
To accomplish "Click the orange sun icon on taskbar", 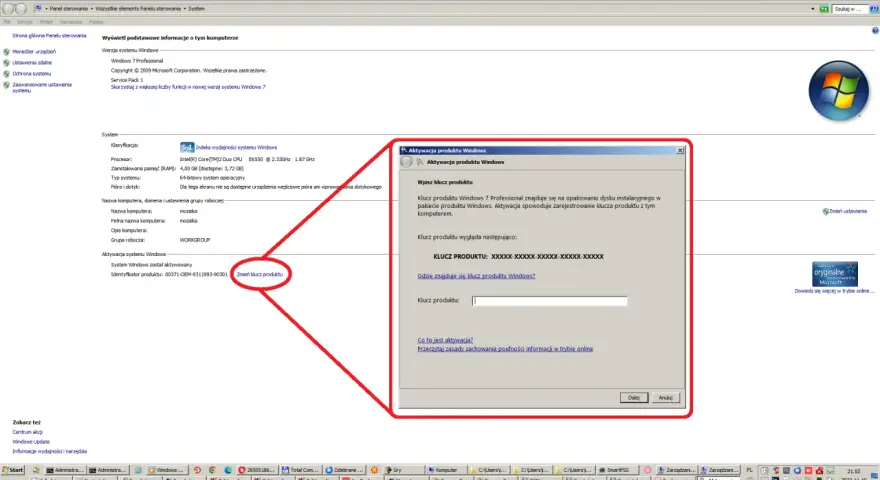I will click(374, 470).
